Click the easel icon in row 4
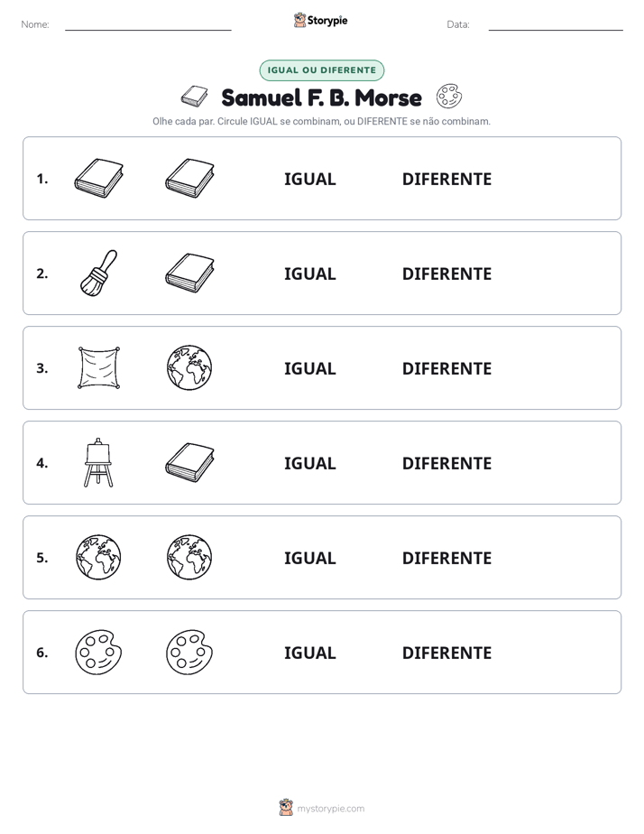 coord(98,463)
